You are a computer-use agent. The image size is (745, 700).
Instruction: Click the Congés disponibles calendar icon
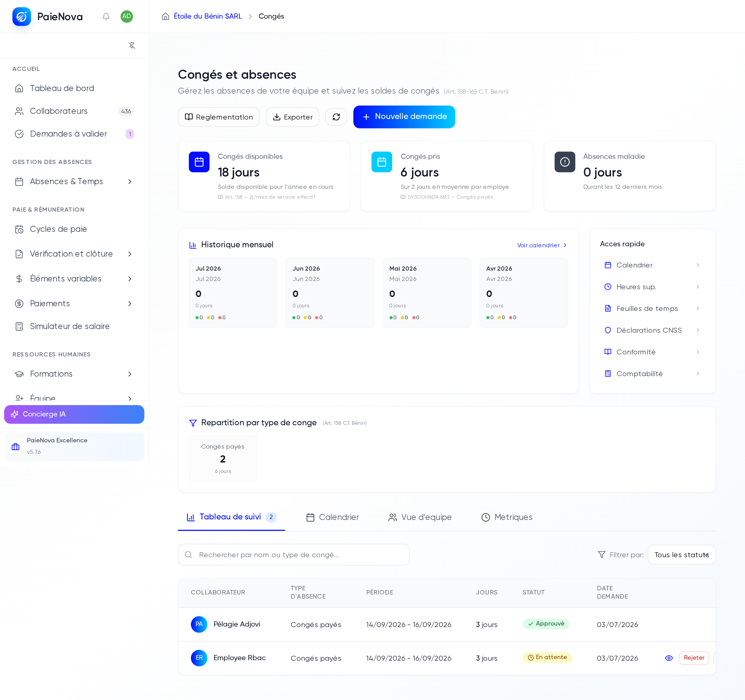pos(199,162)
